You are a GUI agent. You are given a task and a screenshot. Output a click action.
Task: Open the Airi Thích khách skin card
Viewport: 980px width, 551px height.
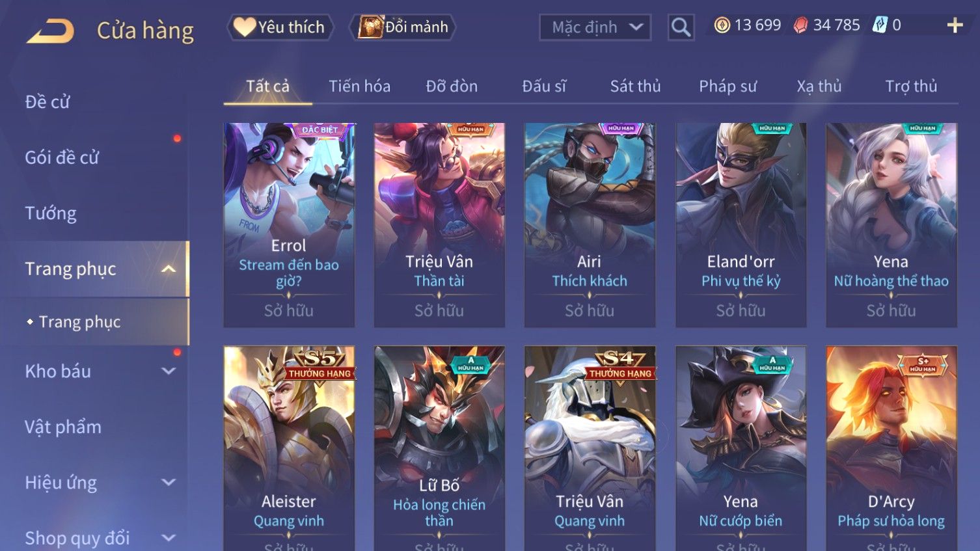[590, 225]
